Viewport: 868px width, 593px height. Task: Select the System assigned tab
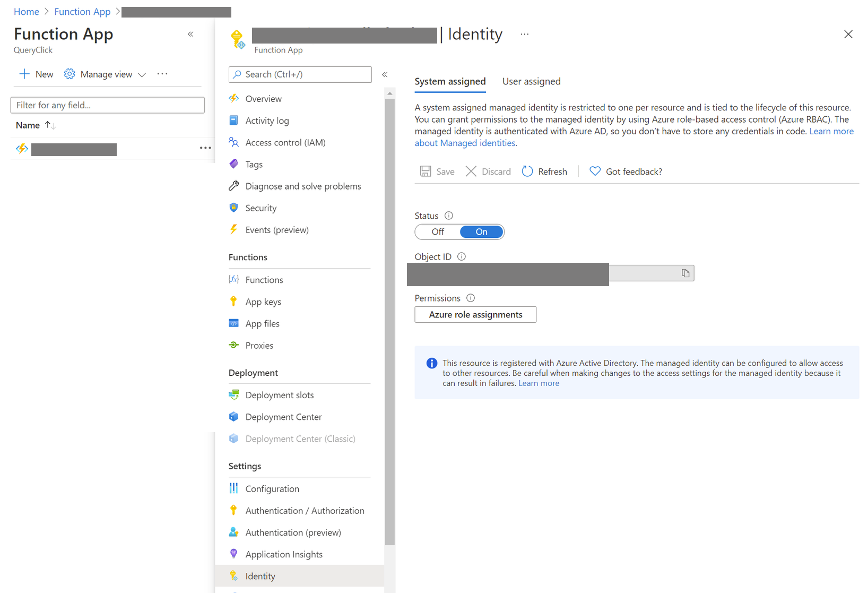pos(450,81)
